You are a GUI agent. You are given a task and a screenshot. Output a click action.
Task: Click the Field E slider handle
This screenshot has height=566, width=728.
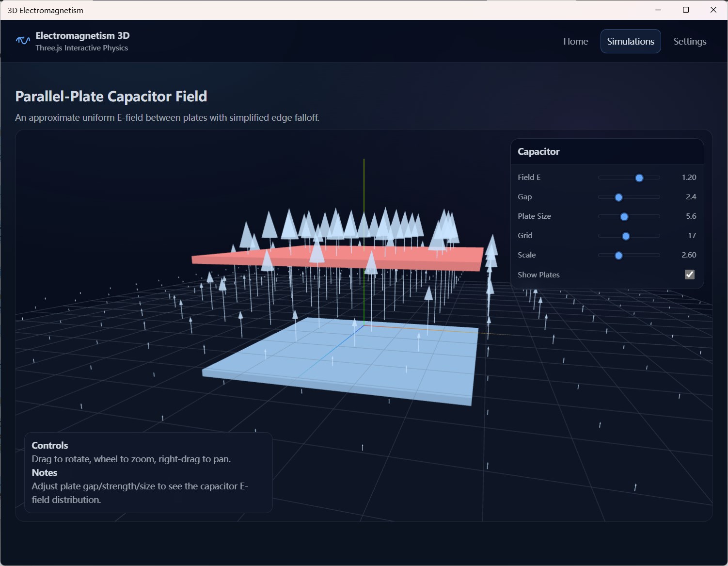[x=639, y=178]
